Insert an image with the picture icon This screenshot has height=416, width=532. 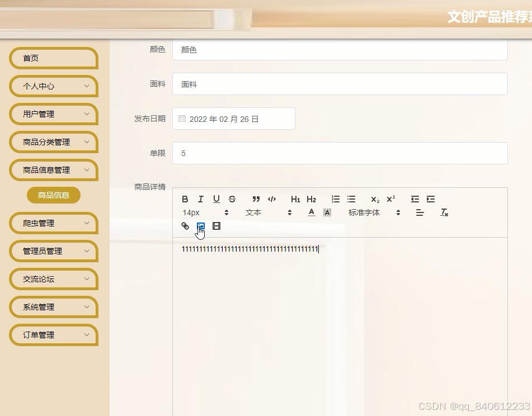point(200,226)
